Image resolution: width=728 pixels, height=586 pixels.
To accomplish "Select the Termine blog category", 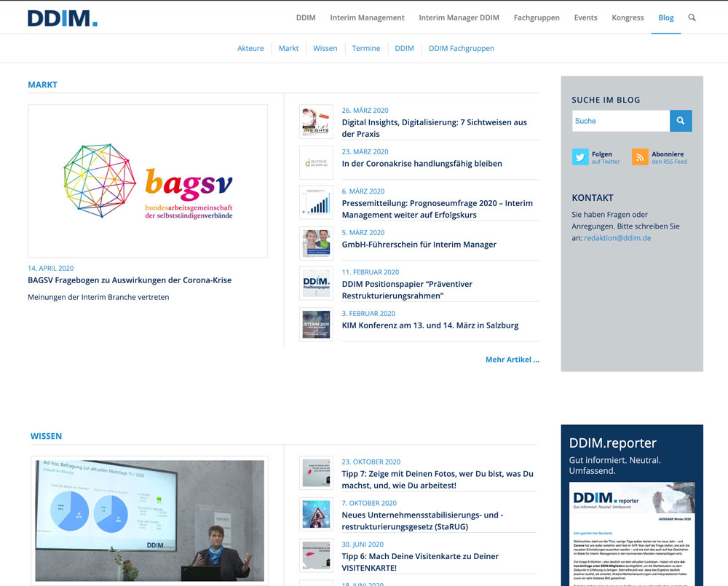I will [366, 48].
